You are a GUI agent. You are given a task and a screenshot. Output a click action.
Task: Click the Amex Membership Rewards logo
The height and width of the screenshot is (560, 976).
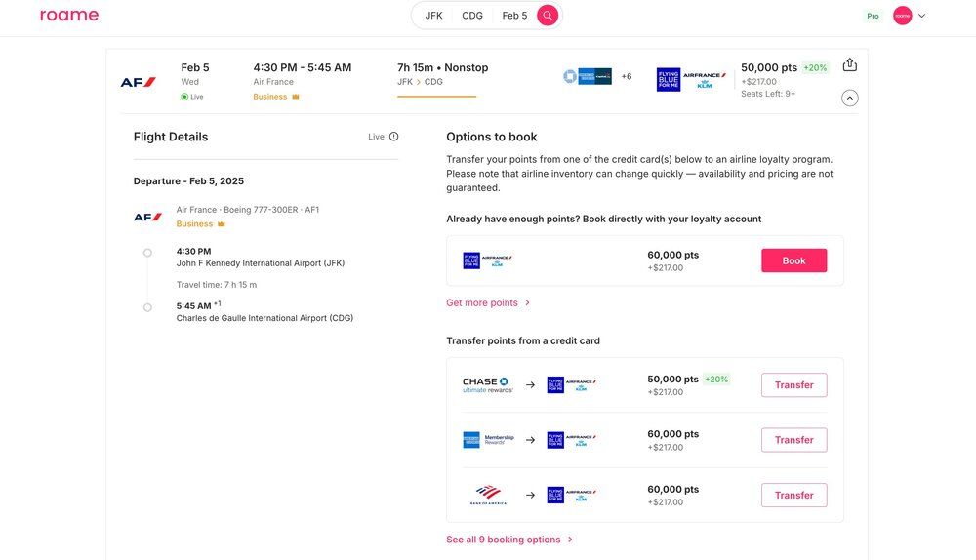tap(488, 440)
